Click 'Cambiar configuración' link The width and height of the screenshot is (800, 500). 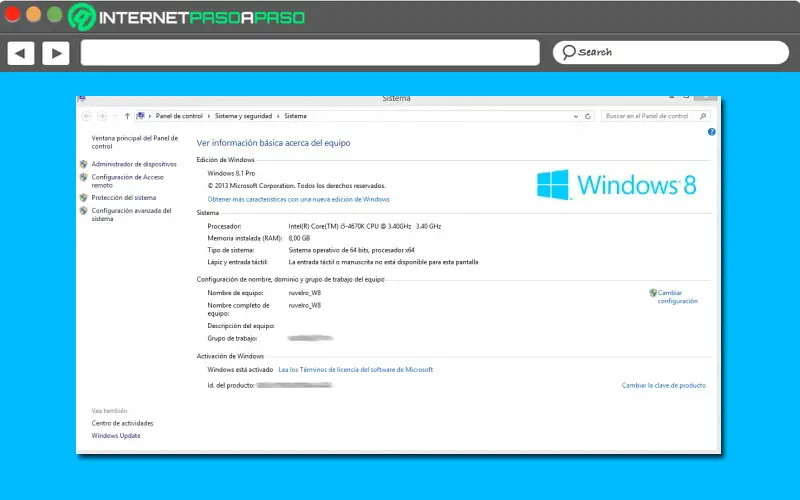point(678,297)
